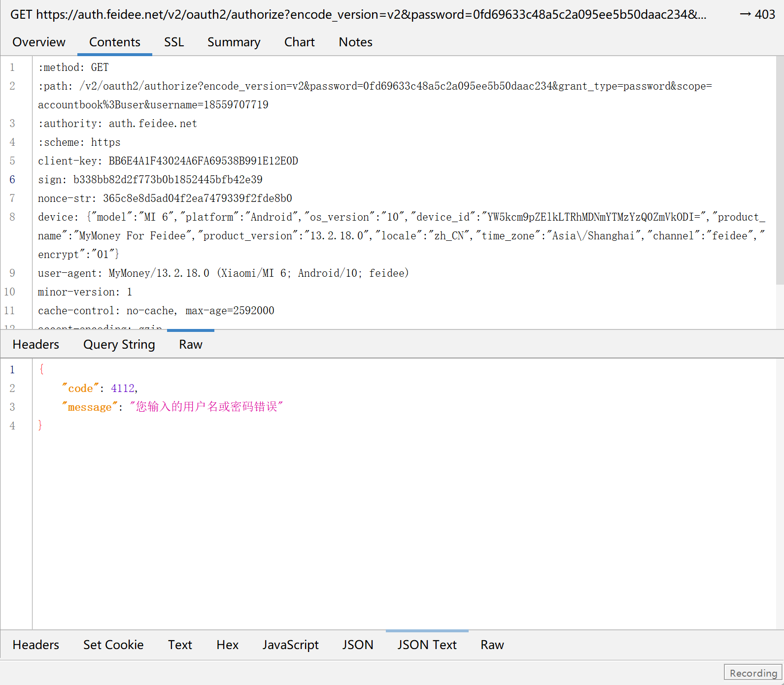This screenshot has width=784, height=685.
Task: Open the Set Cookie tab
Action: click(x=113, y=645)
